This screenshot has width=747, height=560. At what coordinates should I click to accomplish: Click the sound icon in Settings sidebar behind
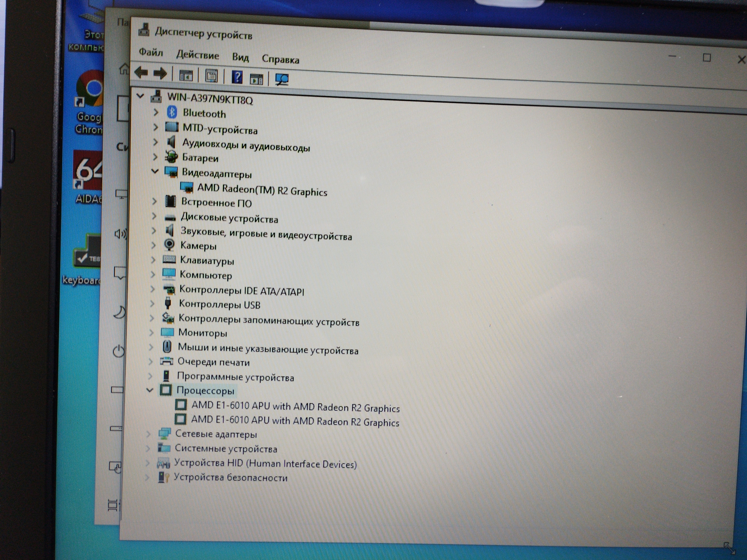(120, 233)
